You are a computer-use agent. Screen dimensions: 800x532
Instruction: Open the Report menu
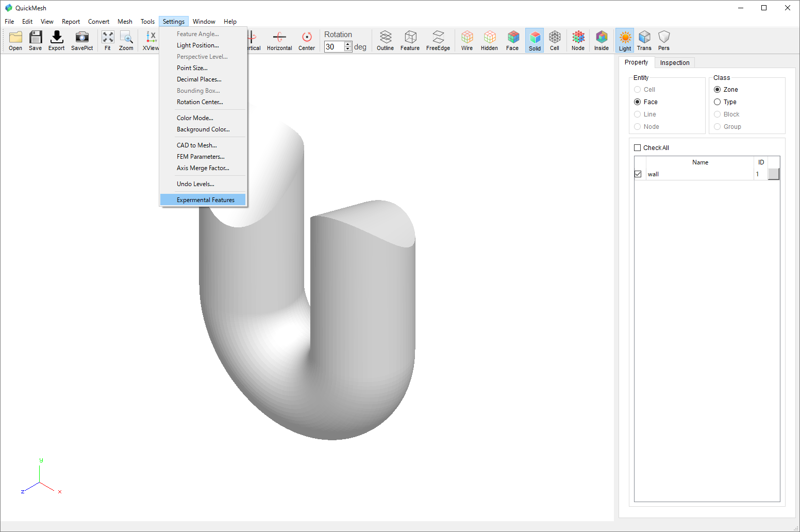point(71,22)
